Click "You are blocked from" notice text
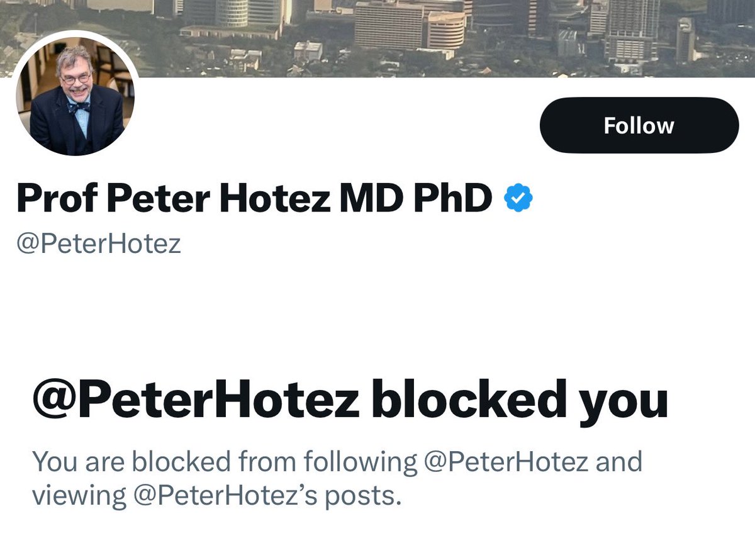The width and height of the screenshot is (755, 560). tap(164, 462)
